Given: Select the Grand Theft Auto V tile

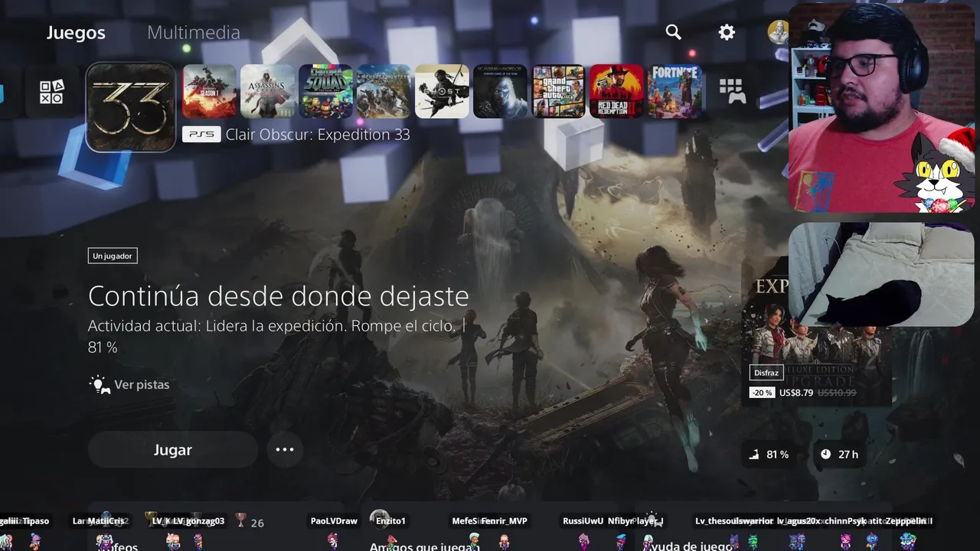Looking at the screenshot, I should 559,91.
